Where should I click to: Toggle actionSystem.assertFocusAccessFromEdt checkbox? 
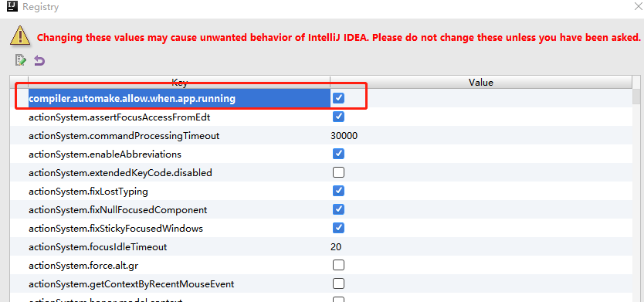pos(338,117)
